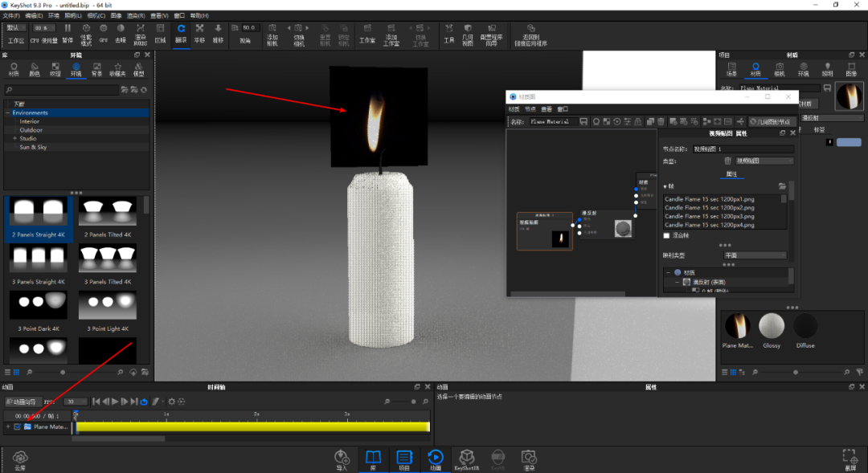
Task: Open the FPS 30 dropdown in timeline
Action: 76,402
